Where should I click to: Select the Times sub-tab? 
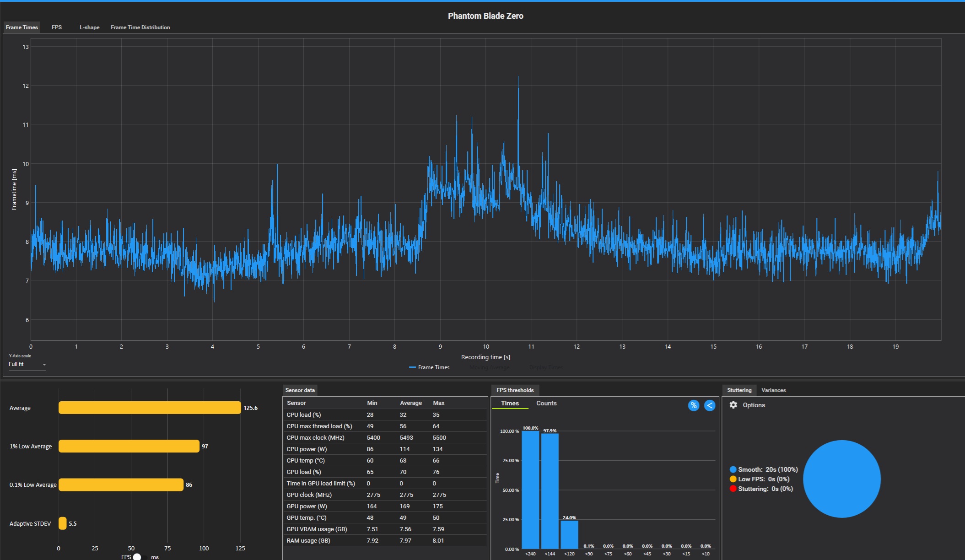click(510, 403)
